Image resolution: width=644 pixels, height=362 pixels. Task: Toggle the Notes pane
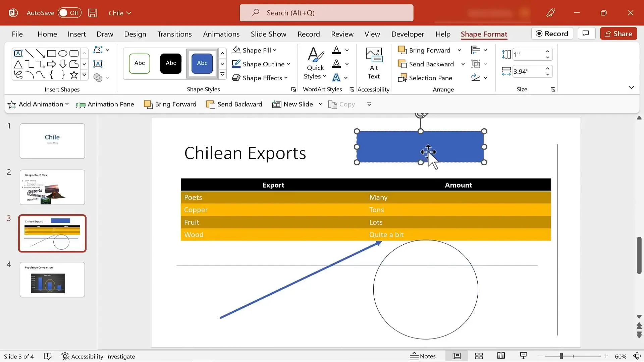tap(423, 356)
